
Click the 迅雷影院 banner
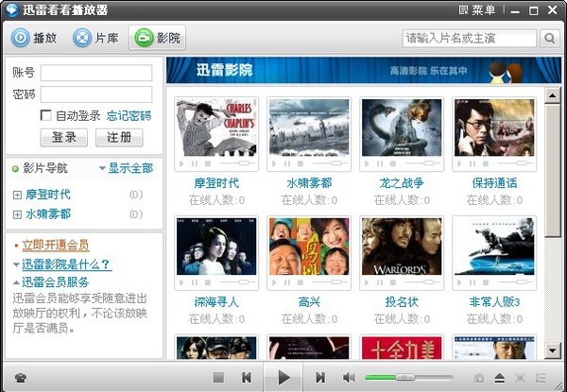pos(364,70)
